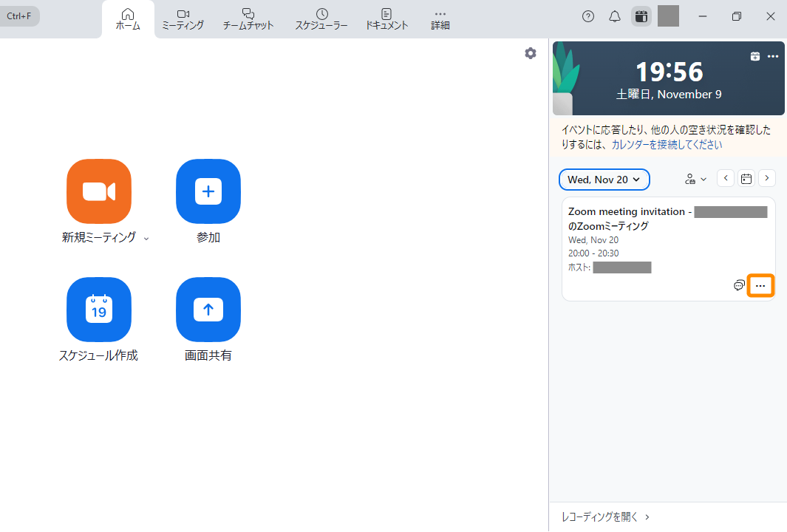
Task: Click the today calendar icon button
Action: [x=746, y=178]
